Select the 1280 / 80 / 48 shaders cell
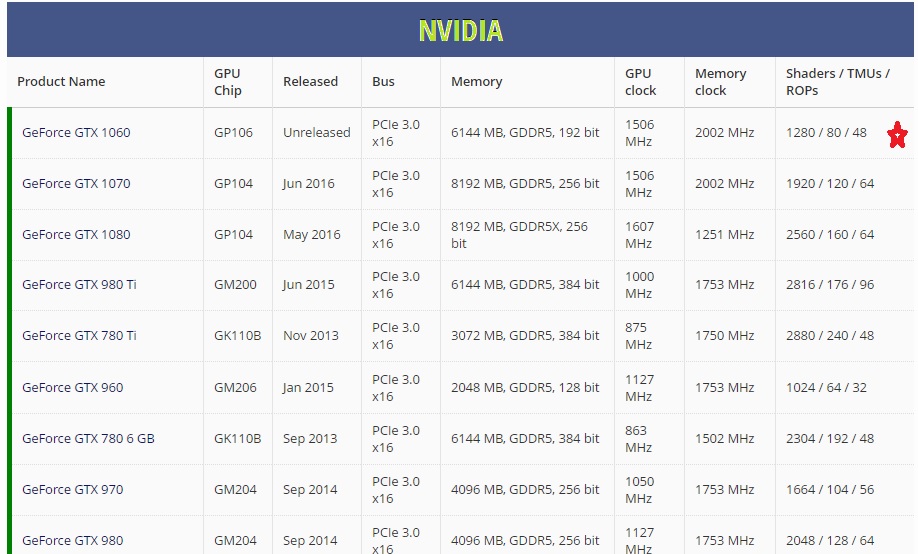Screen dimensions: 918x554 click(x=826, y=132)
